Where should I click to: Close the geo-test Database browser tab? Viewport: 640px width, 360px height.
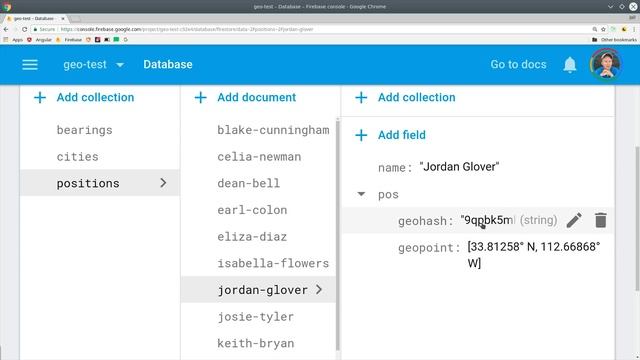(63, 18)
